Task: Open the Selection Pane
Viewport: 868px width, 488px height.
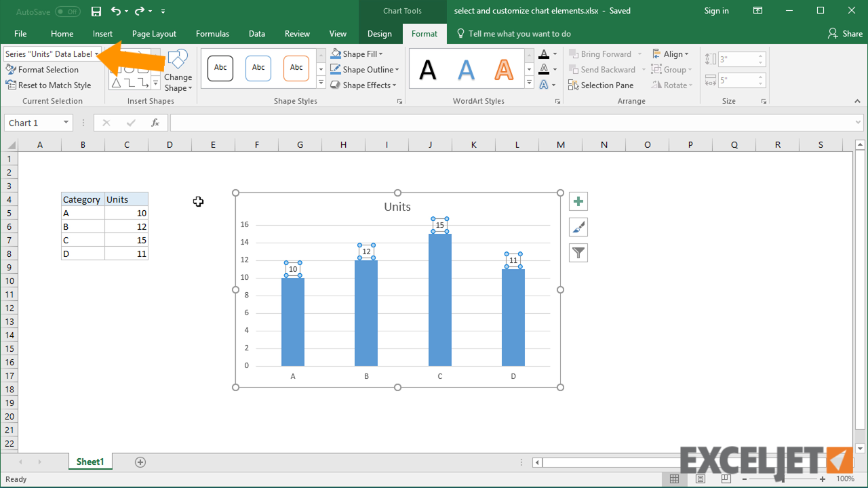Action: (601, 85)
